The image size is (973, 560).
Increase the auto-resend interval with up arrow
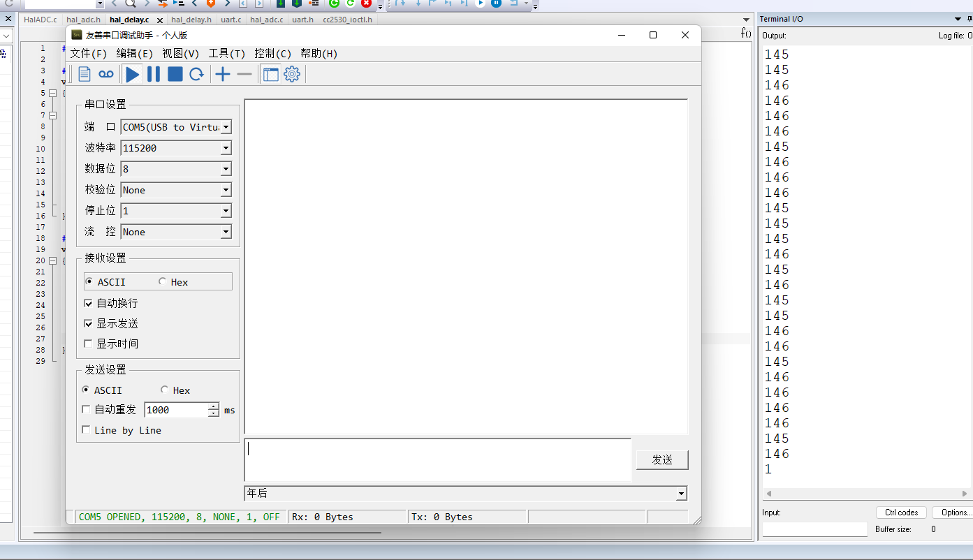pos(214,406)
